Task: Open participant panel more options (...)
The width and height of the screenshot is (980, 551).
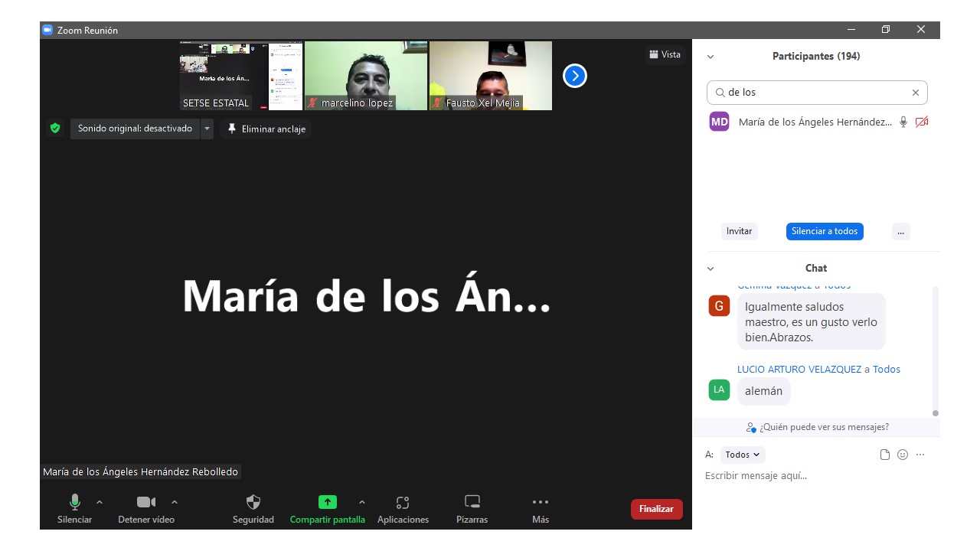Action: click(x=900, y=231)
